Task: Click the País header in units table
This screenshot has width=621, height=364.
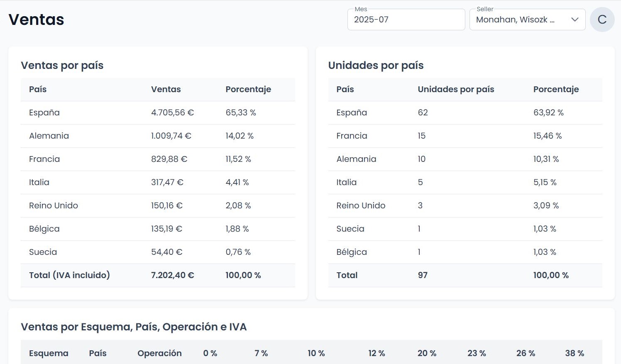Action: click(345, 89)
